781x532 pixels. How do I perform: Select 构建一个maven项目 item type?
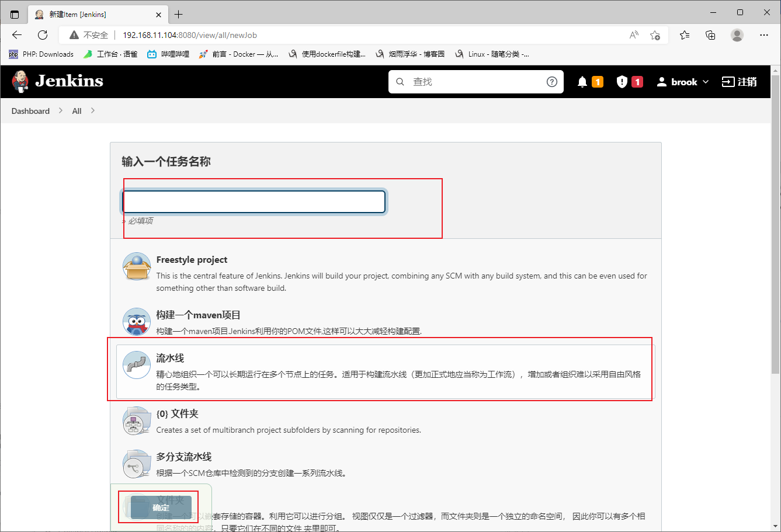point(199,315)
